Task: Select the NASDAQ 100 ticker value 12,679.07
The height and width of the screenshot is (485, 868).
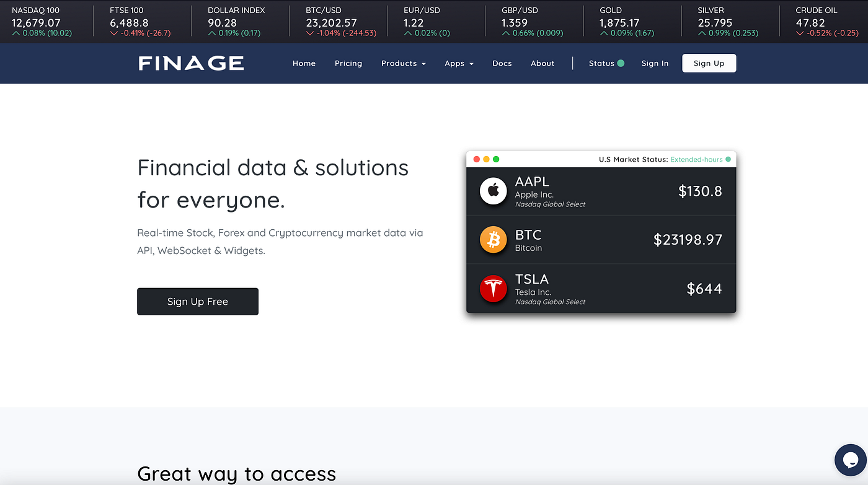Action: pos(36,23)
